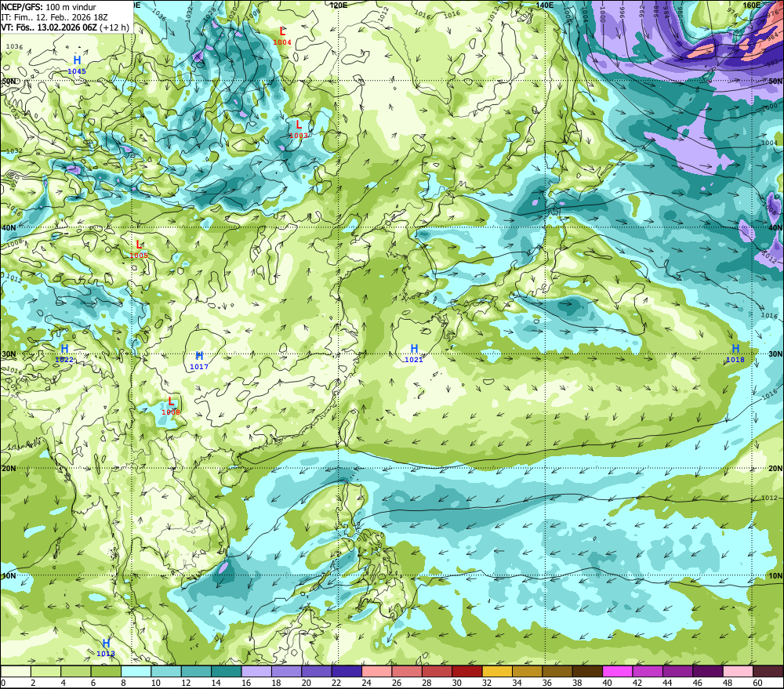
Task: Select the dark maroon above-60 legend swatch
Action: click(x=768, y=672)
